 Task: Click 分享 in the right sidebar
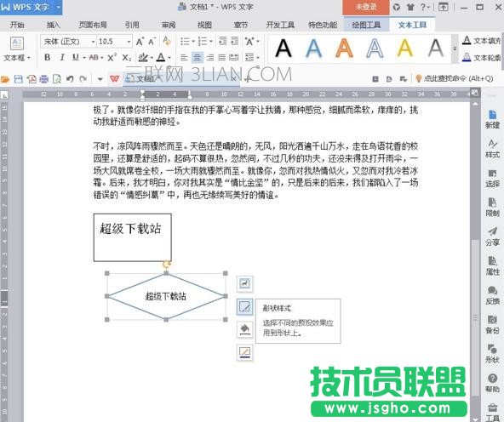coord(492,237)
